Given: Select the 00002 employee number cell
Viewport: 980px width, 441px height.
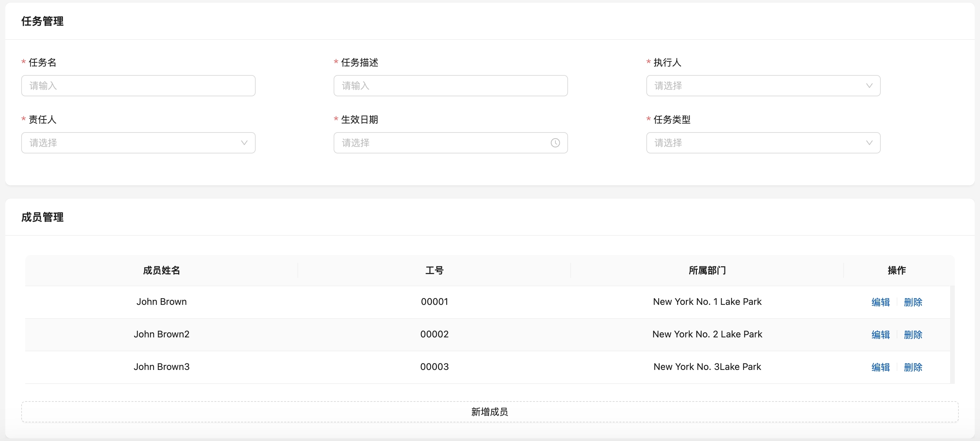Looking at the screenshot, I should pos(434,334).
